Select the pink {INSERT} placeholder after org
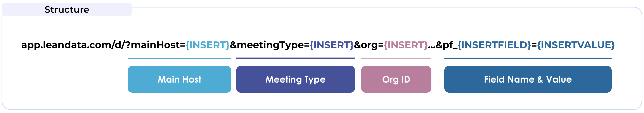The height and width of the screenshot is (113, 644). [405, 45]
